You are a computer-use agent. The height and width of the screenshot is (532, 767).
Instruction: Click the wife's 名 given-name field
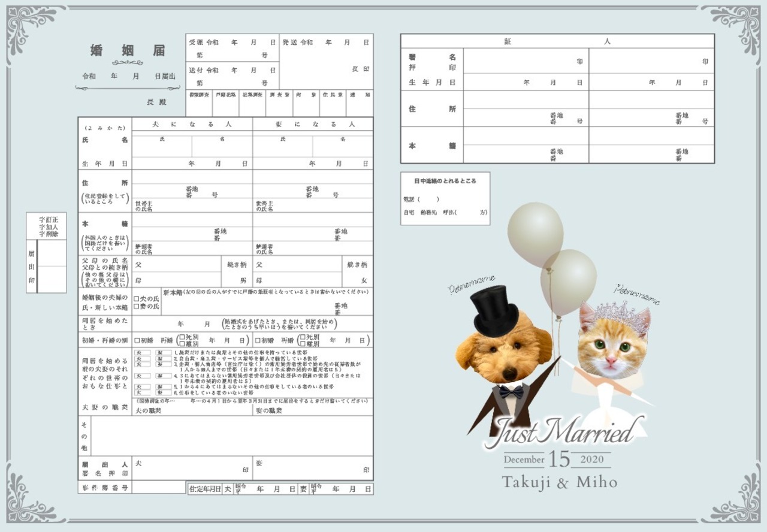(x=343, y=147)
